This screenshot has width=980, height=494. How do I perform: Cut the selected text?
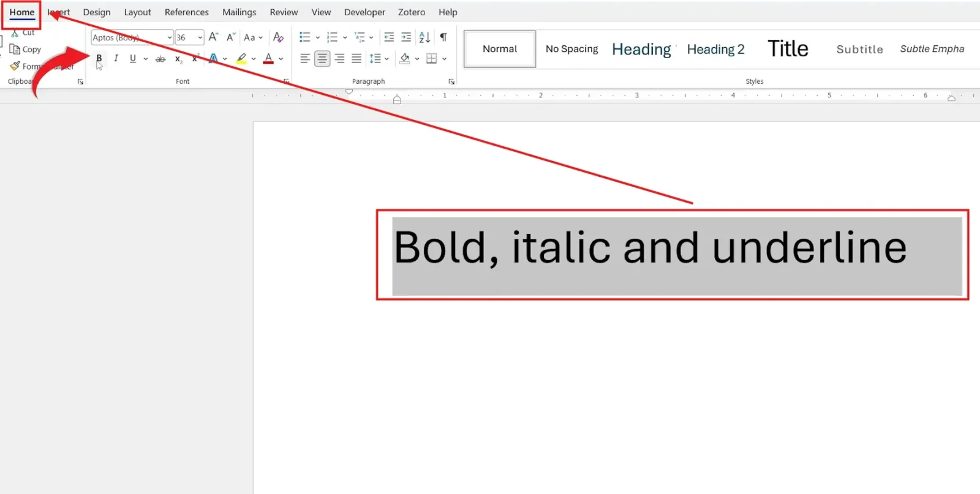coord(23,32)
